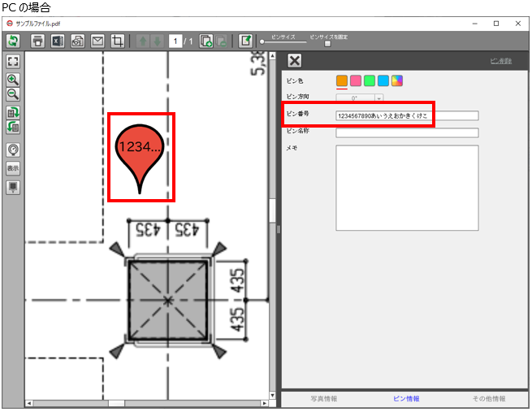Click the ピン名称 input field

point(407,132)
